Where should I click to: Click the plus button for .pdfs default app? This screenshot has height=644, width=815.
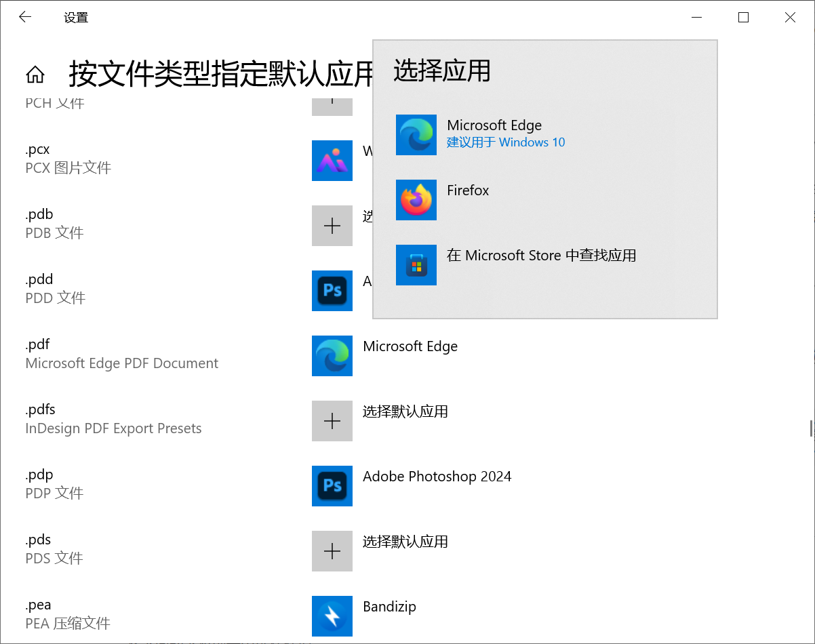[x=332, y=420]
